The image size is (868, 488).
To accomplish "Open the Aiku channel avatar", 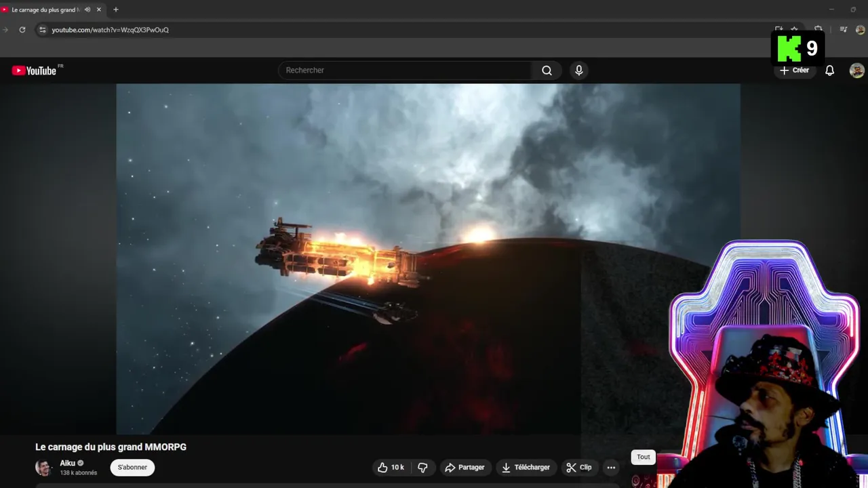I will click(43, 468).
